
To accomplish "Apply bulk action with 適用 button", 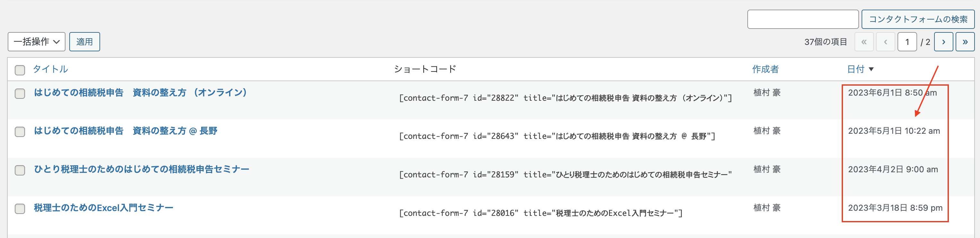I will (x=84, y=42).
